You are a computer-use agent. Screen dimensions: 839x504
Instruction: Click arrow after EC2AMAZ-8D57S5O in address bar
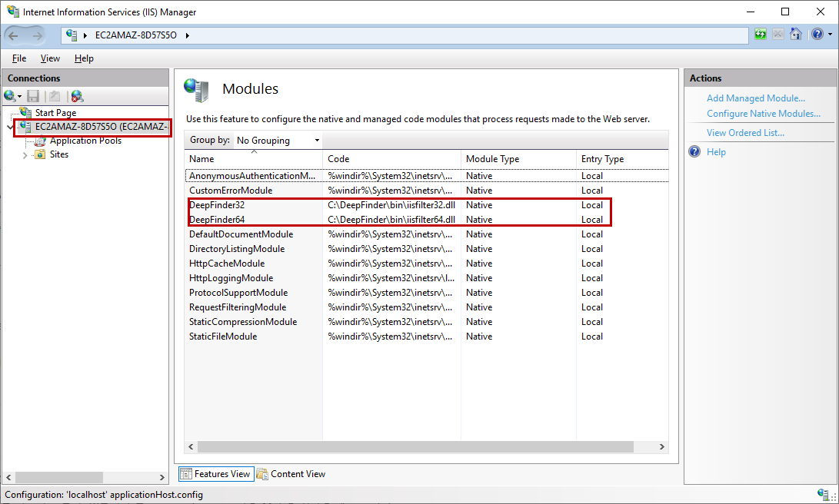[x=188, y=36]
